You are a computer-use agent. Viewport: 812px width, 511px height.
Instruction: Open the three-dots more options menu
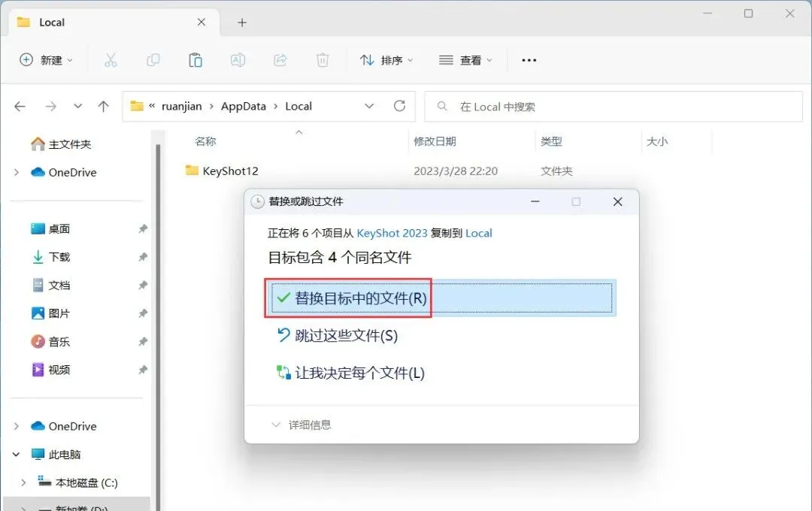click(x=529, y=60)
